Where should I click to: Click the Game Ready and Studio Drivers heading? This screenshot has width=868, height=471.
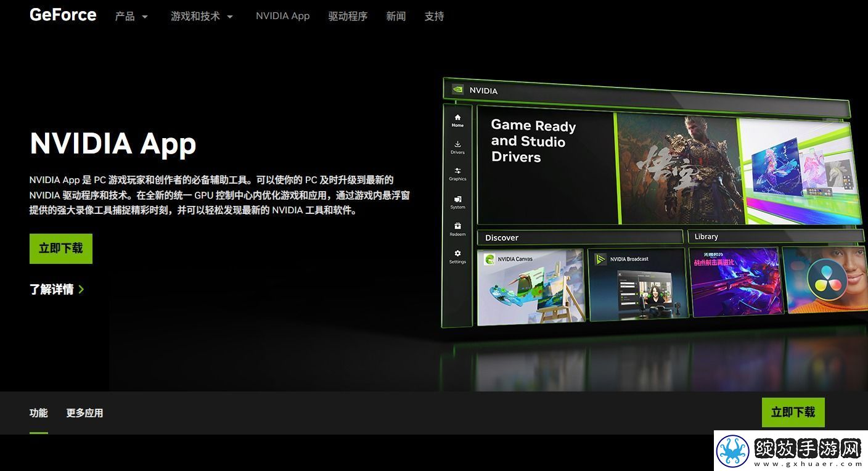(x=533, y=141)
